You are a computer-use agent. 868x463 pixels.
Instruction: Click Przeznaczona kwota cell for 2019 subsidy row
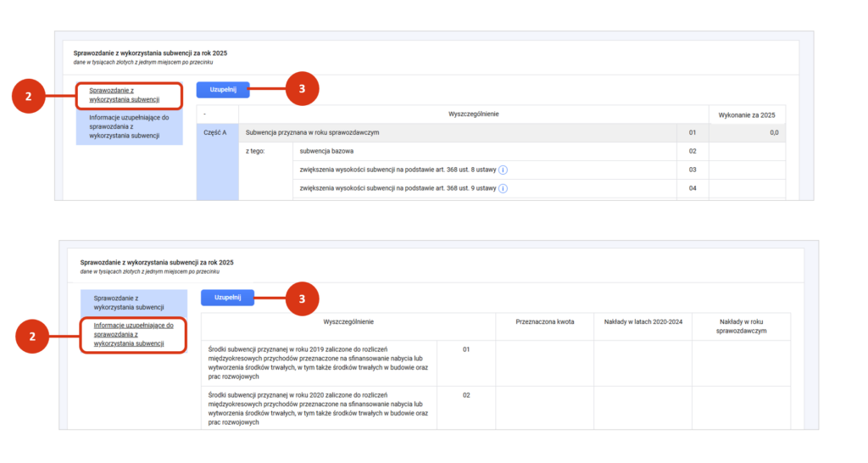545,363
